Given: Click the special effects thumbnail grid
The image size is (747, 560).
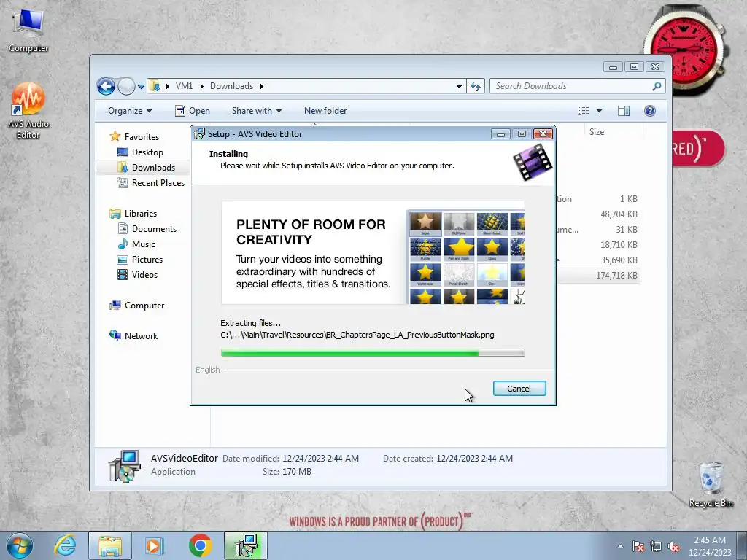Looking at the screenshot, I should click(466, 257).
